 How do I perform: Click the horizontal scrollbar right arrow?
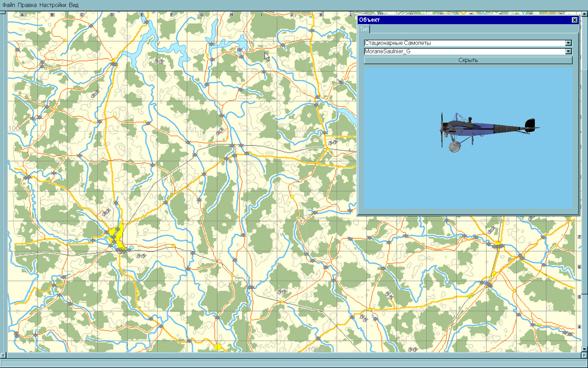pyautogui.click(x=584, y=355)
